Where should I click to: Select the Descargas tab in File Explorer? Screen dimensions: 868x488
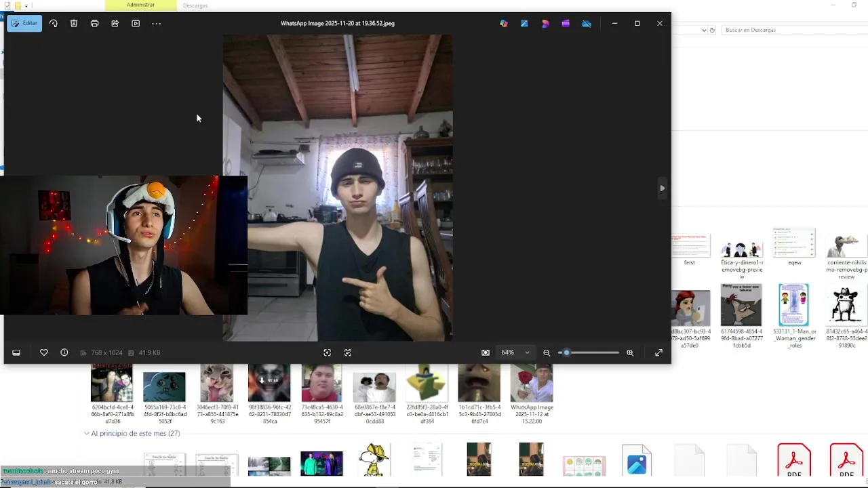[x=195, y=5]
